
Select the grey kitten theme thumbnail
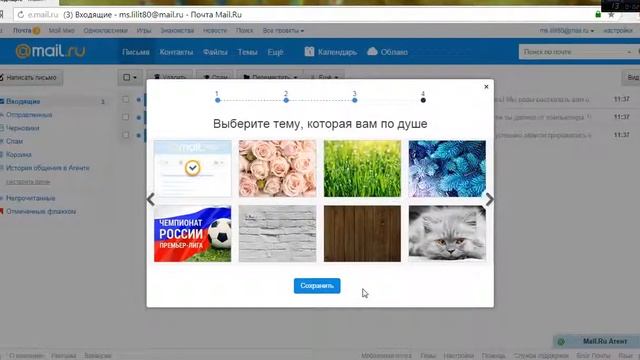(447, 233)
